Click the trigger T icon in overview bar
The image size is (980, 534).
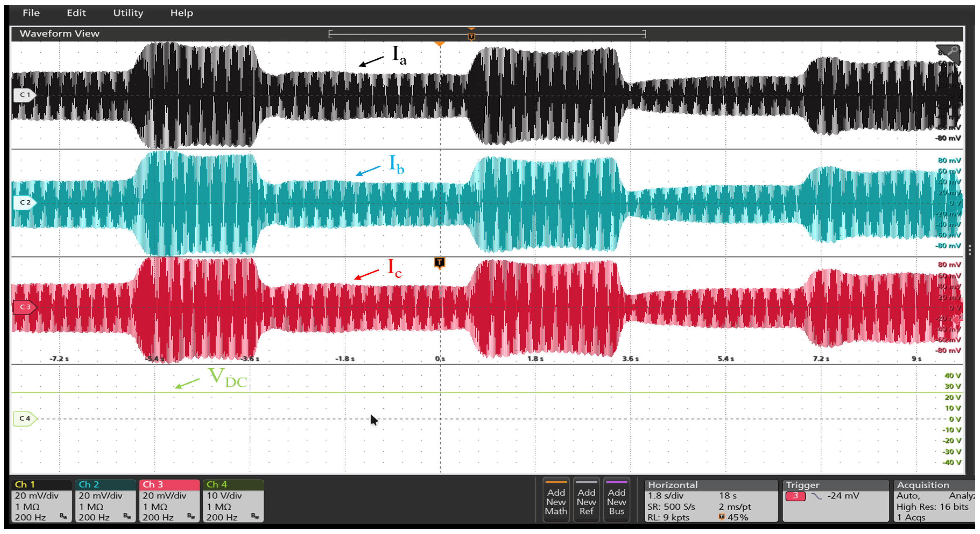pyautogui.click(x=471, y=36)
